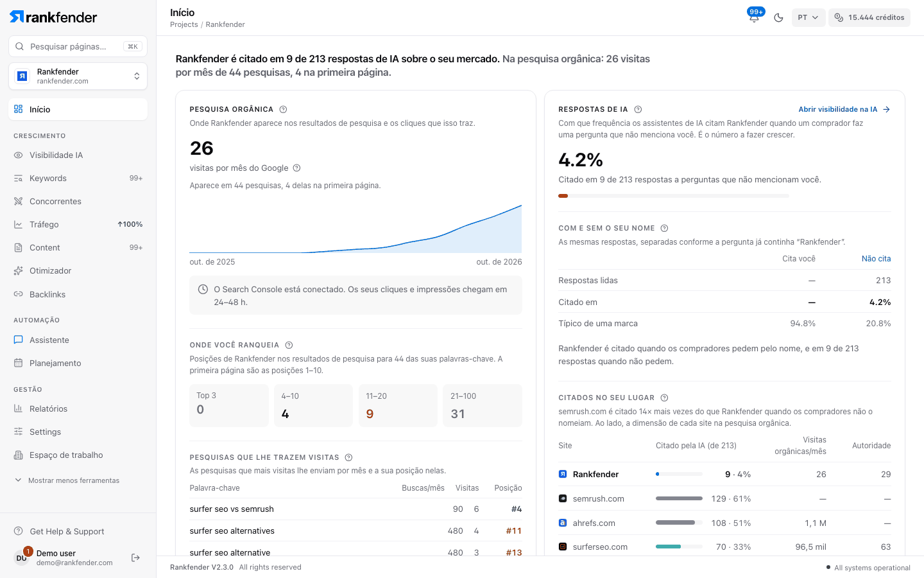Click help icon next to visitas por mês do Google
Image resolution: width=924 pixels, height=578 pixels.
click(296, 168)
